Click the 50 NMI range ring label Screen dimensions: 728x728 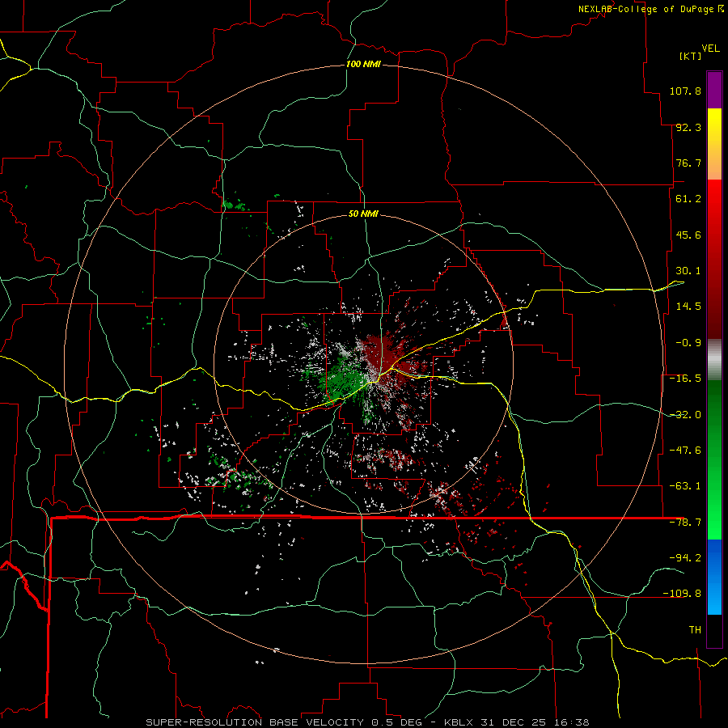(363, 214)
